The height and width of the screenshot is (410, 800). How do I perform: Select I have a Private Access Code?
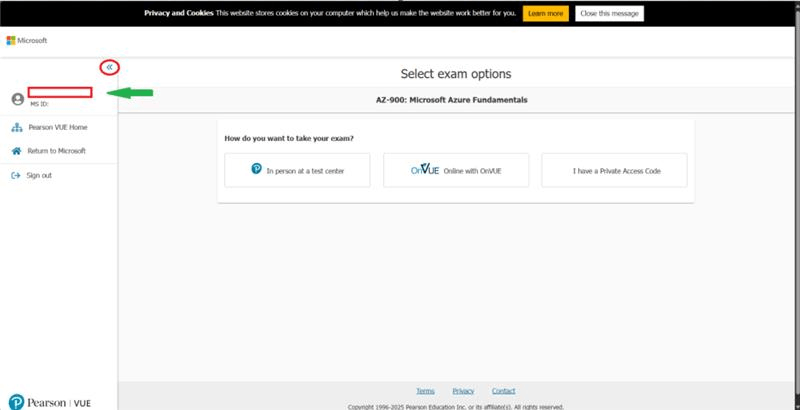[x=614, y=170]
